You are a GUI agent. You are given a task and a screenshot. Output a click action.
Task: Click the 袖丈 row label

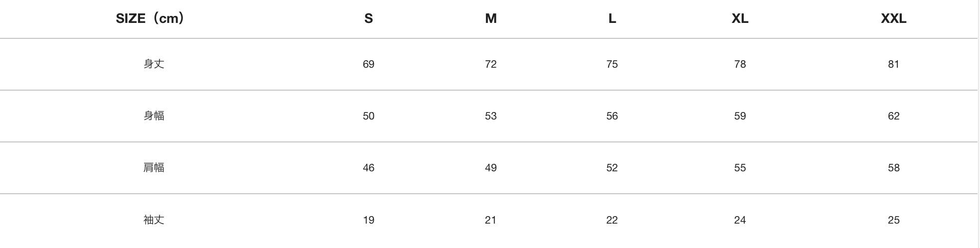coord(154,220)
